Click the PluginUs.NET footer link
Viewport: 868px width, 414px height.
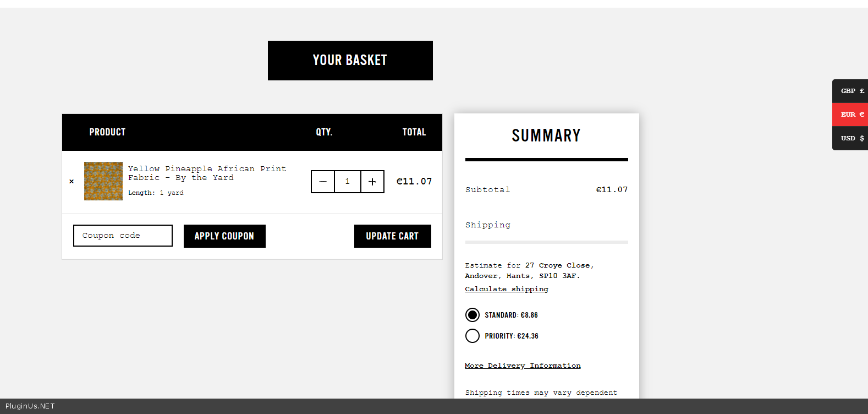(30, 406)
